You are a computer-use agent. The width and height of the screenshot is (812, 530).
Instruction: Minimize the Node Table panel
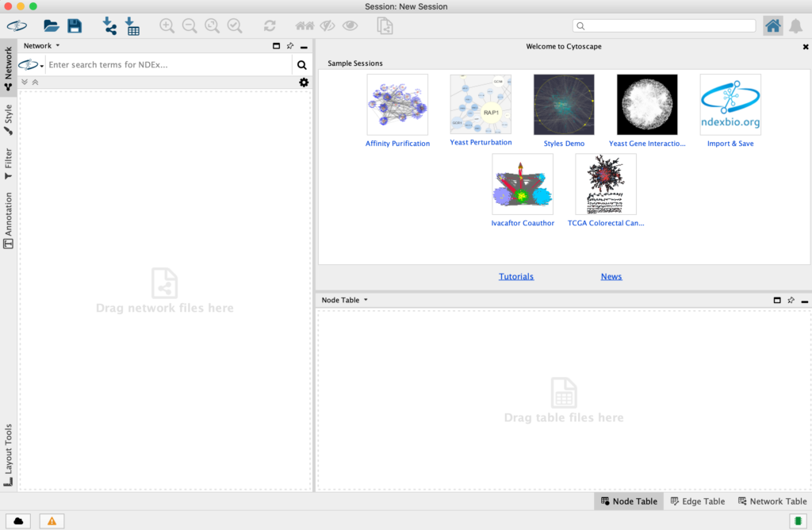tap(805, 301)
